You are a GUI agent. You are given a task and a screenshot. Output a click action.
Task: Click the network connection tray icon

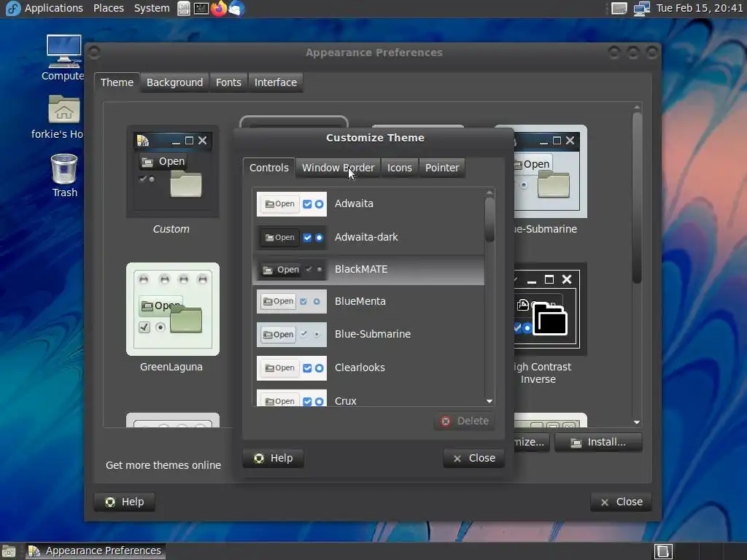[642, 8]
